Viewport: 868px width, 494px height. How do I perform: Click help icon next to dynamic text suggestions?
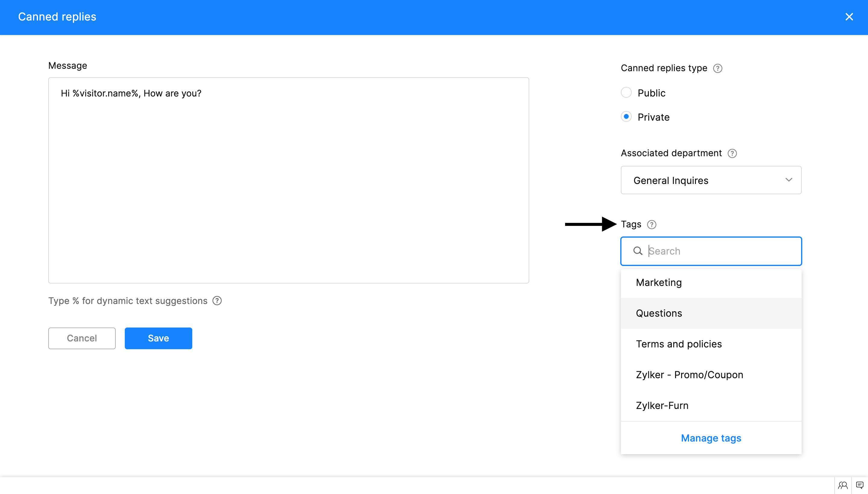(x=217, y=301)
